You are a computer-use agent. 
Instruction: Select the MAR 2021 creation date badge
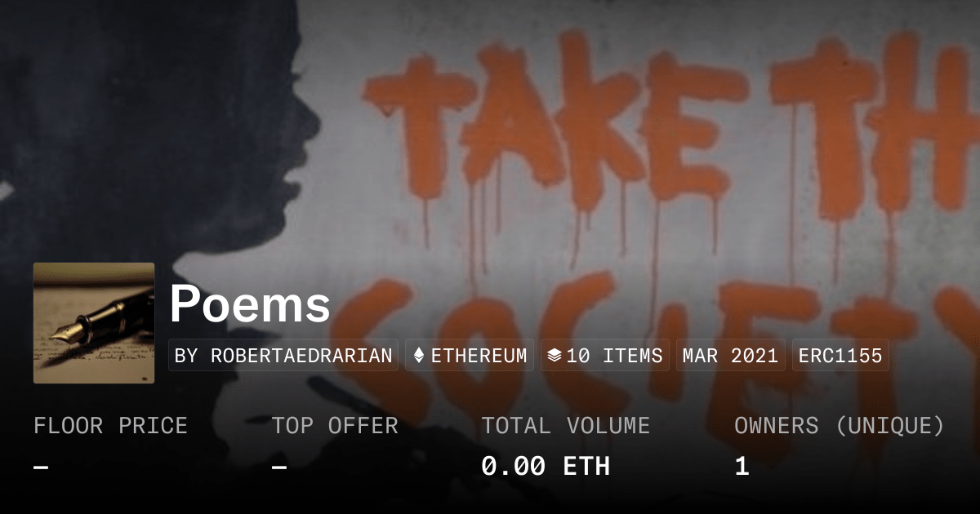pyautogui.click(x=731, y=356)
